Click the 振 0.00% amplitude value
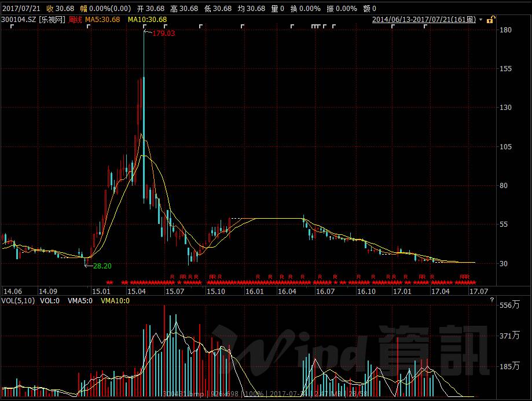 tap(342, 9)
